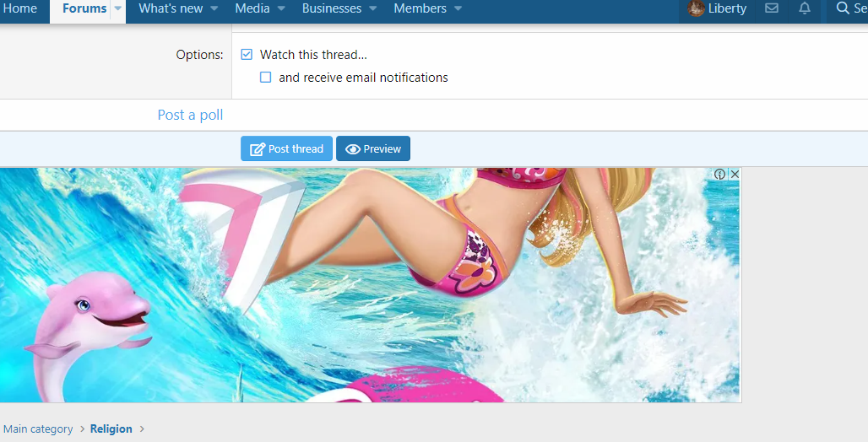Expand the Forums dropdown arrow
868x442 pixels.
118,8
